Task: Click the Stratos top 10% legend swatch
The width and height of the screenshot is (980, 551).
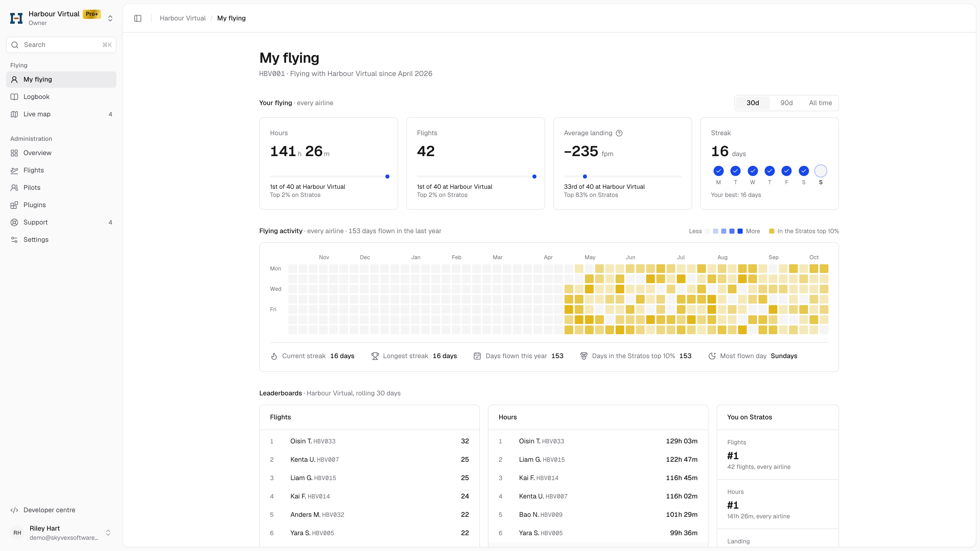Action: [x=771, y=231]
